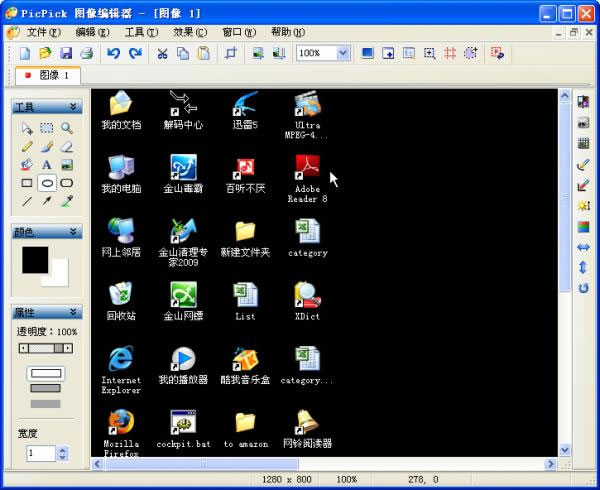Pick the brush tool
The height and width of the screenshot is (490, 600).
(47, 147)
